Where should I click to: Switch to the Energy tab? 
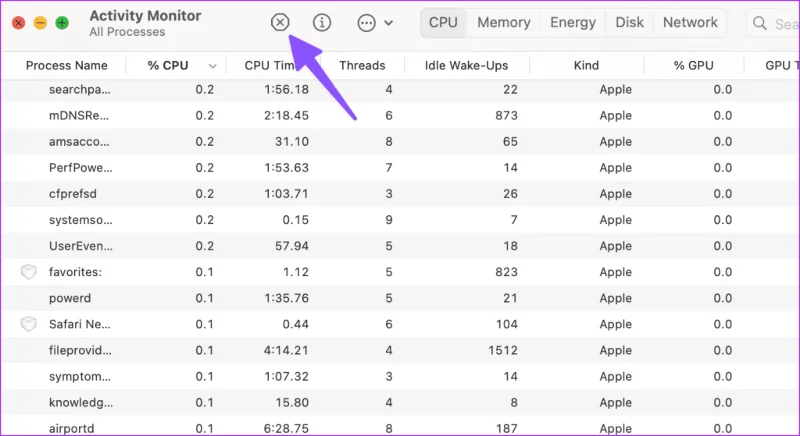pos(572,22)
